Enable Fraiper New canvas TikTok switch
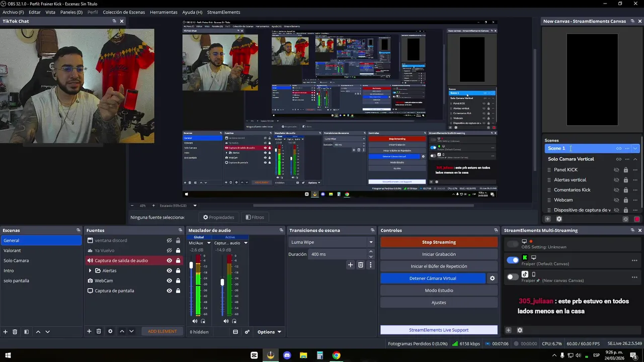This screenshot has width=644, height=362. (513, 277)
